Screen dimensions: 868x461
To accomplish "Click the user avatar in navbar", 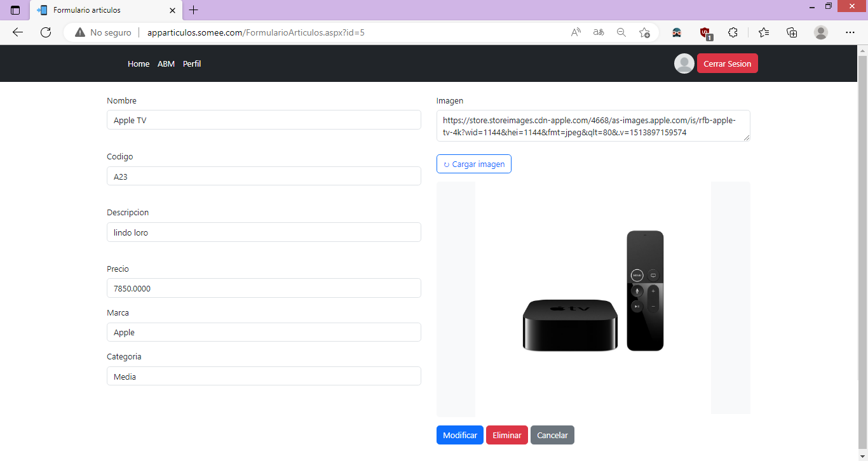I will tap(684, 63).
